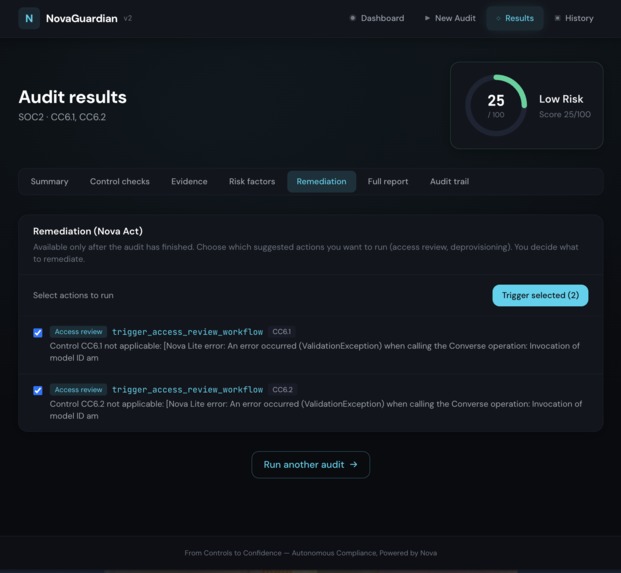Viewport: 621px width, 573px height.
Task: View the Audit trail tab
Action: pyautogui.click(x=450, y=181)
